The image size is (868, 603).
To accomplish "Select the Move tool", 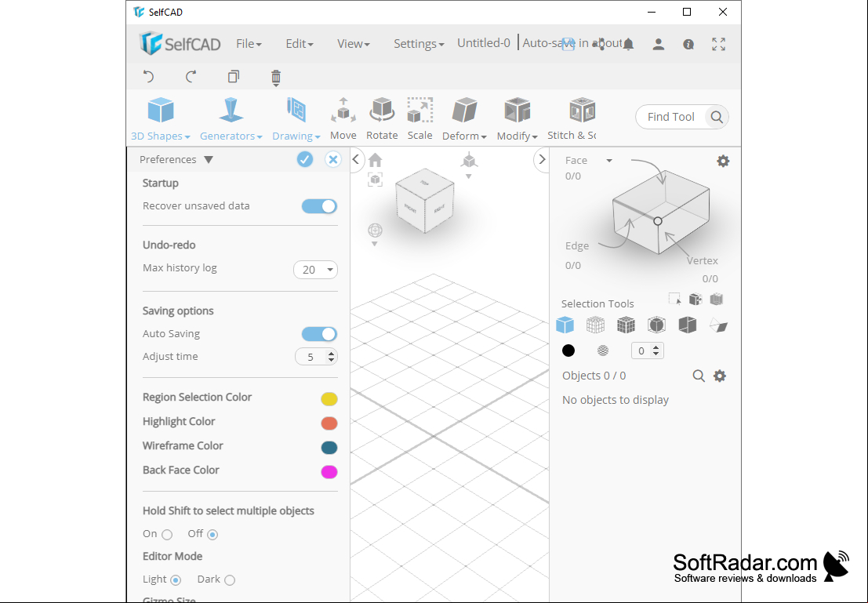I will coord(343,118).
